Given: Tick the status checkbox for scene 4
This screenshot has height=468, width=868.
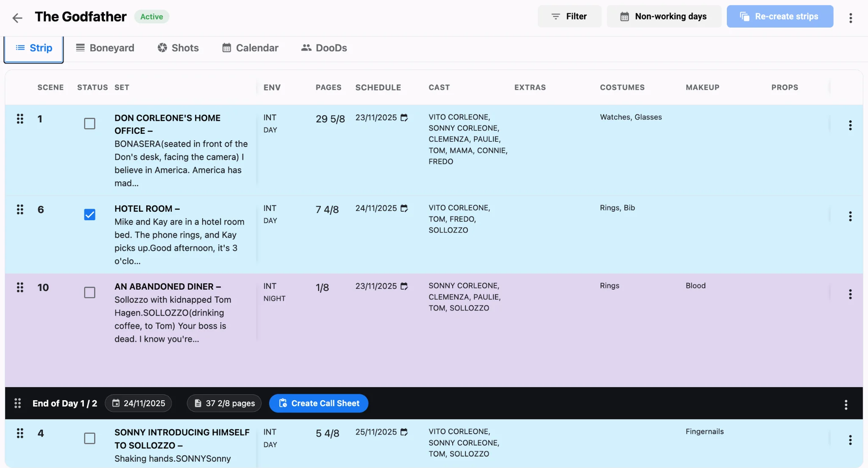Looking at the screenshot, I should pyautogui.click(x=89, y=438).
